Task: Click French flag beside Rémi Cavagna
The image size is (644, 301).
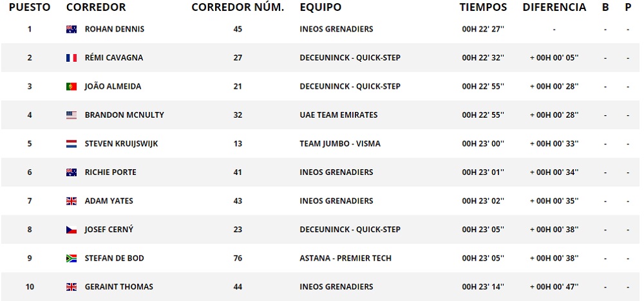Action: point(71,58)
